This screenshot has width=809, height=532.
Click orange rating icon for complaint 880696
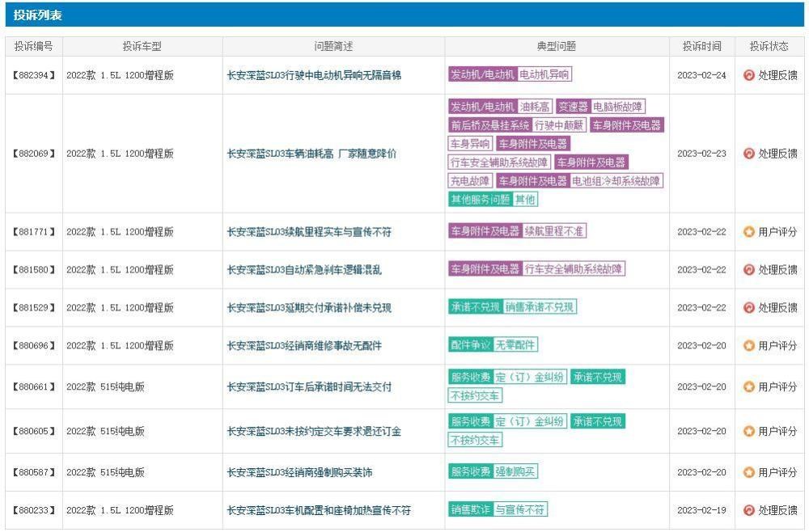tap(748, 346)
